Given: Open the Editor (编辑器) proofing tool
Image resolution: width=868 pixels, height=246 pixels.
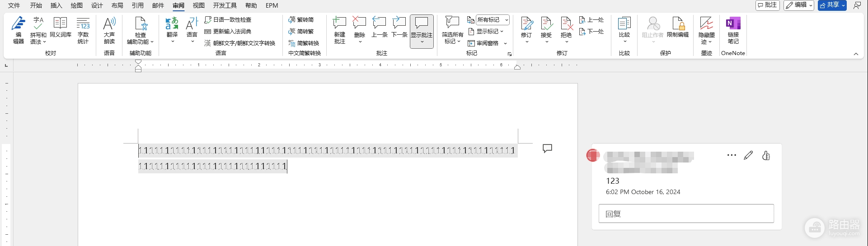Looking at the screenshot, I should [x=19, y=30].
